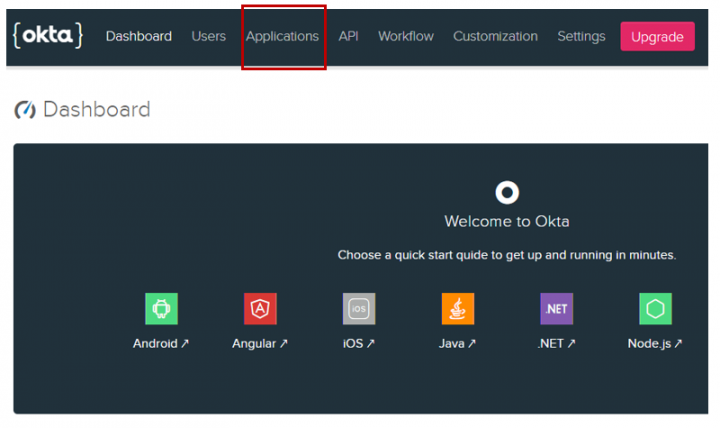Click the Okta logo in header
Viewport: 720px width, 428px height.
(x=47, y=36)
